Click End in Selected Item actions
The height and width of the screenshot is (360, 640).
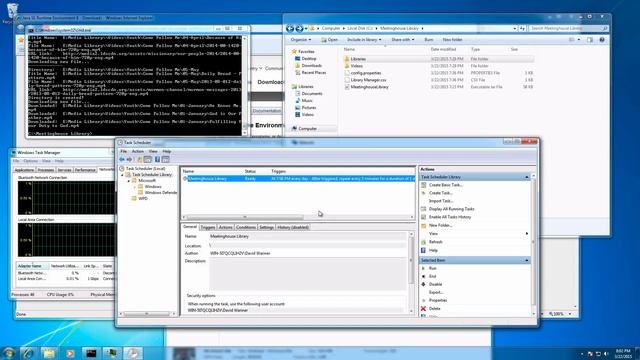click(x=433, y=276)
